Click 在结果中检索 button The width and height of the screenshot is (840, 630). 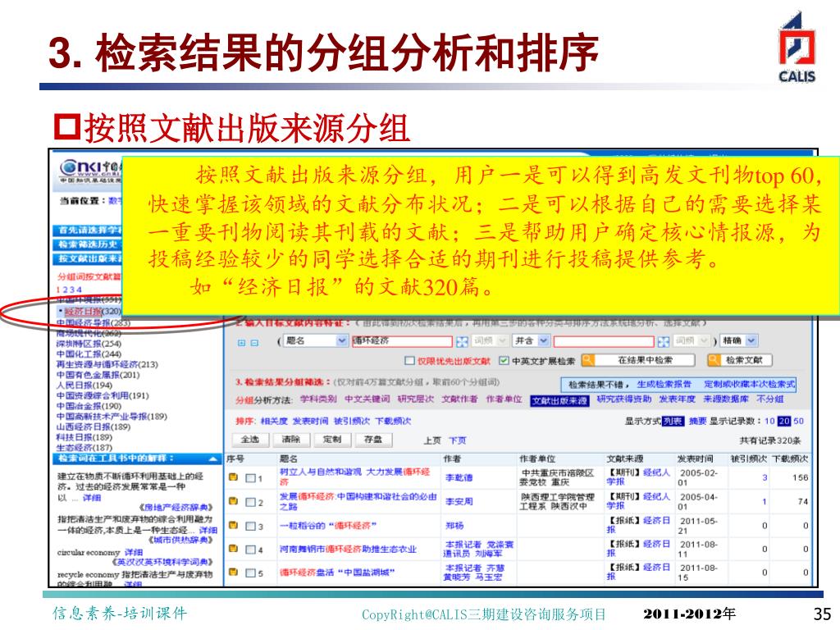638,360
